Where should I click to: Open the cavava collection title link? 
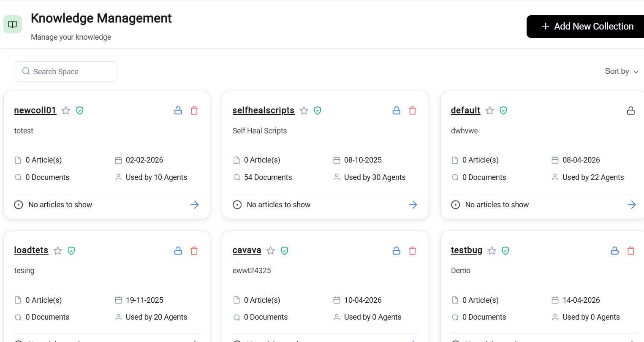pyautogui.click(x=247, y=250)
